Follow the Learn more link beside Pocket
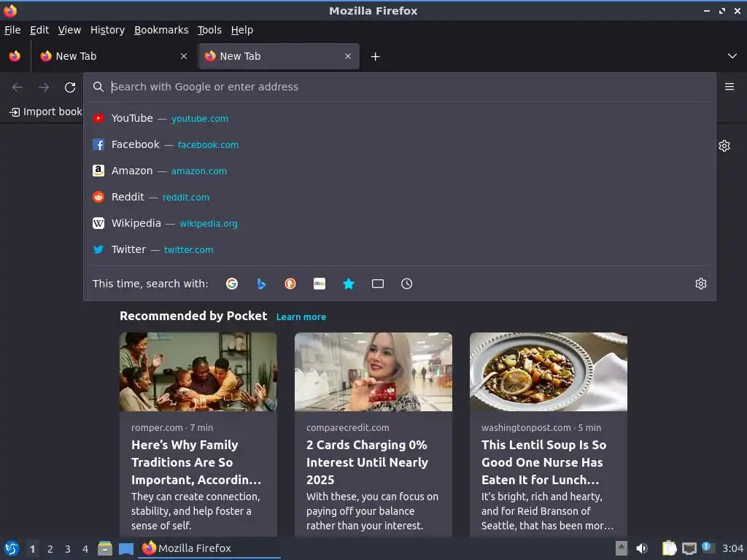 coord(301,316)
